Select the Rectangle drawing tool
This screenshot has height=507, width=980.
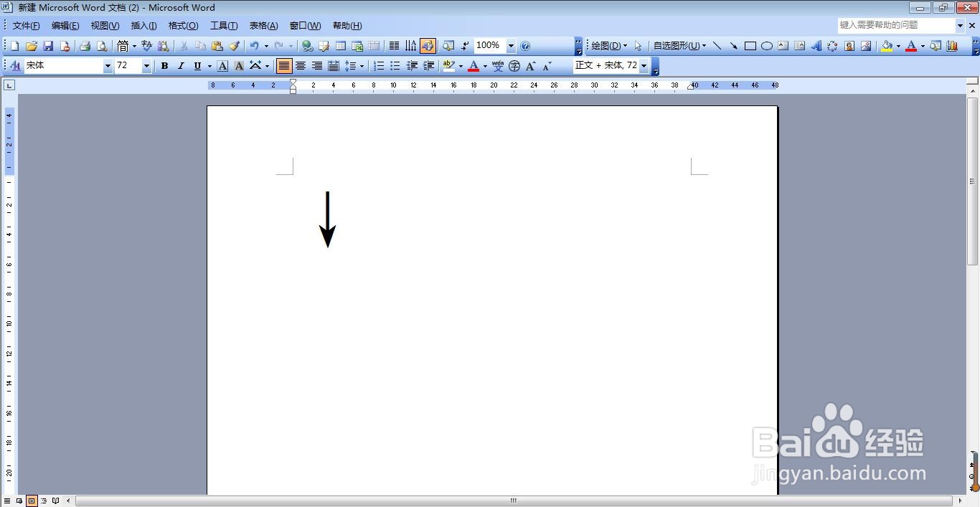750,46
